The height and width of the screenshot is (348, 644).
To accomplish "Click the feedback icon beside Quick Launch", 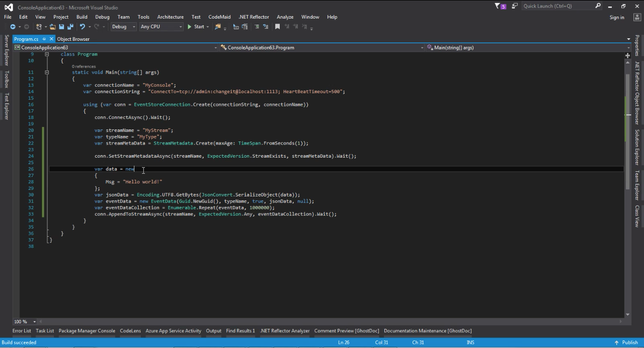I will [515, 6].
